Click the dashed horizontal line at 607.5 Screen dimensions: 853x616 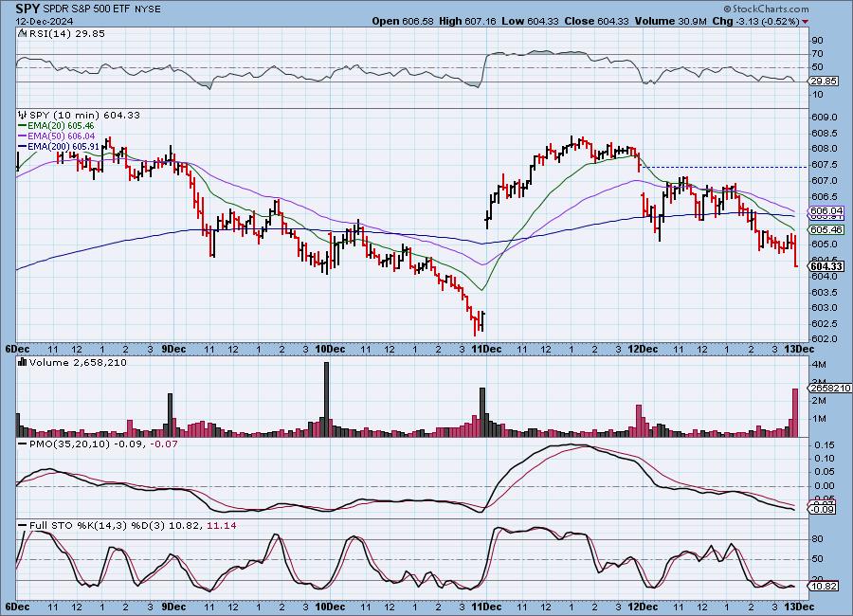point(725,167)
